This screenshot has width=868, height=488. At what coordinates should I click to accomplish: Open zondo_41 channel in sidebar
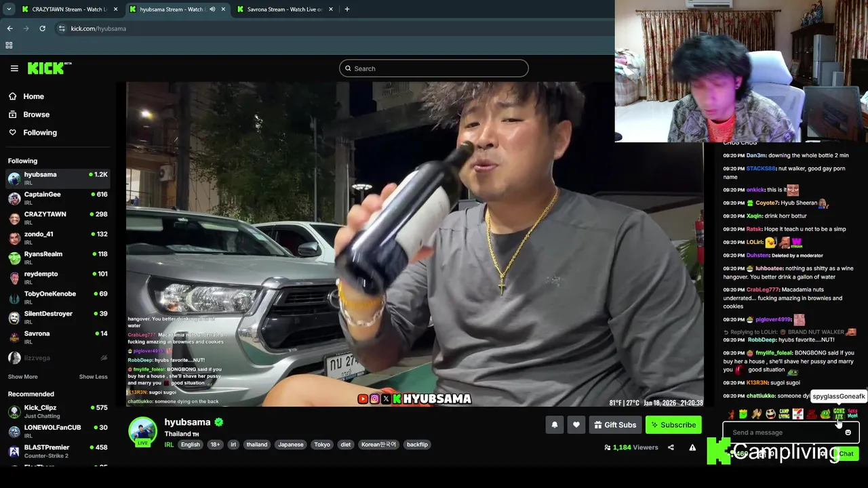point(58,238)
